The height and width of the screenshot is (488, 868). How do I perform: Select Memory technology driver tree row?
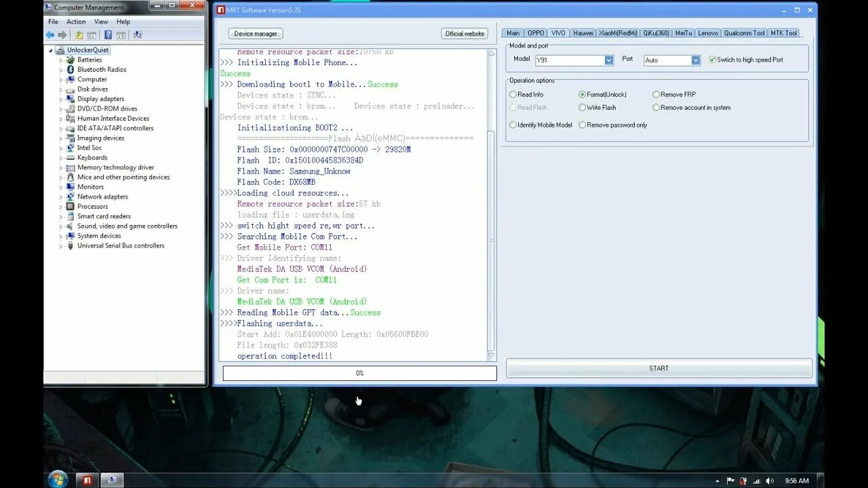[x=115, y=167]
